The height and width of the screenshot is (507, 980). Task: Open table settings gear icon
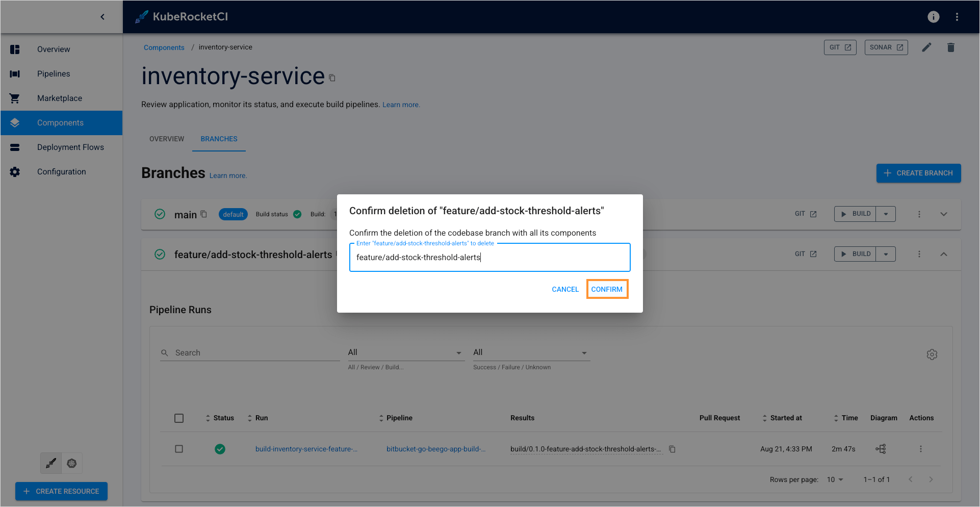click(x=932, y=354)
